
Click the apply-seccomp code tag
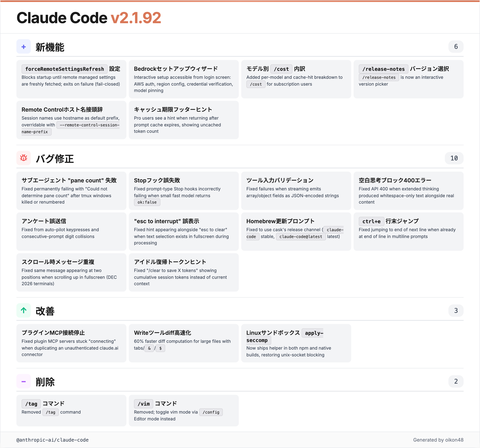click(285, 337)
